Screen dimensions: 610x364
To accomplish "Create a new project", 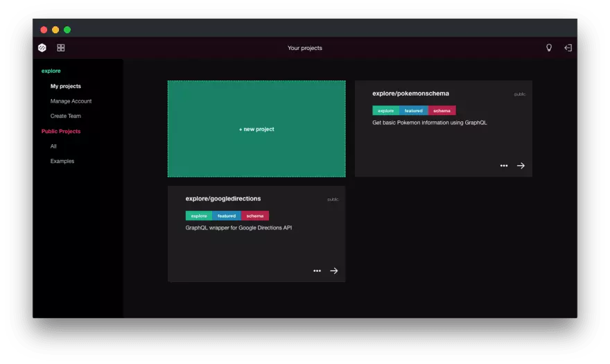I will point(256,129).
